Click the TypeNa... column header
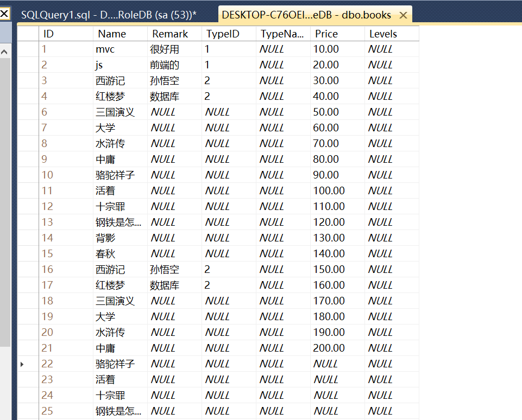 point(283,34)
